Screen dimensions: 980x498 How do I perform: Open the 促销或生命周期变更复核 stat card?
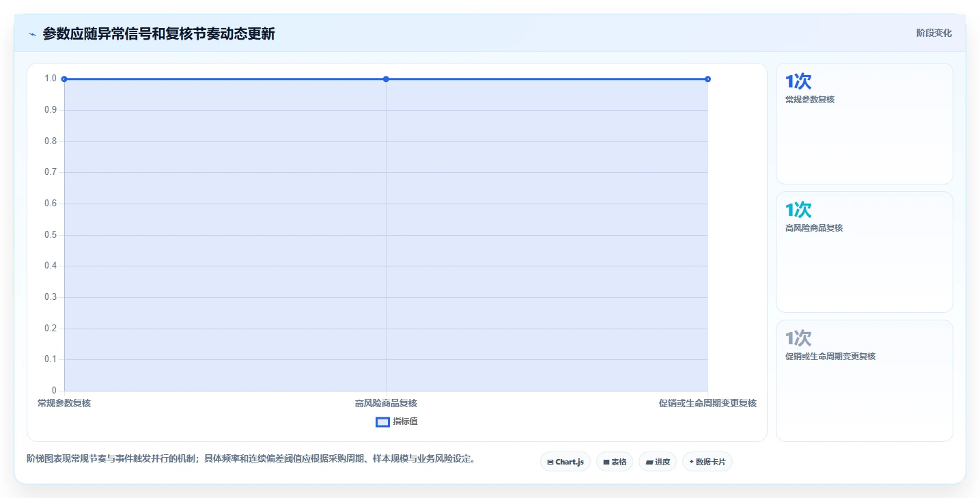pos(864,381)
